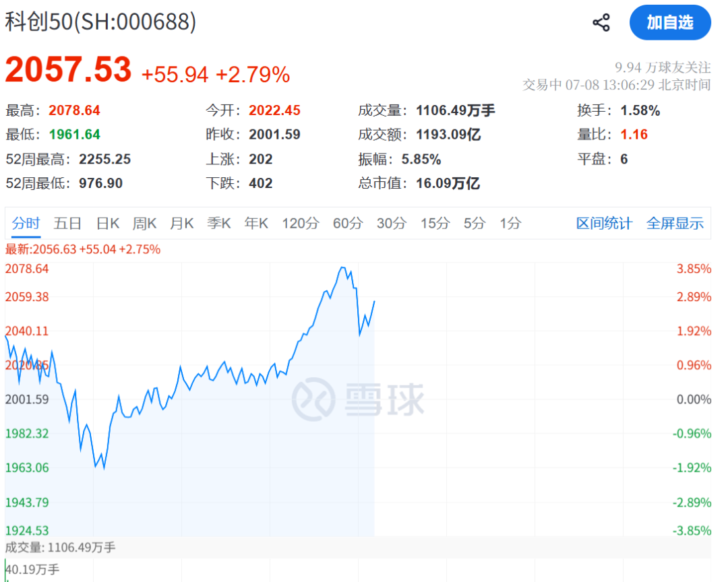
Task: Click the chart line's latest endpoint
Action: click(x=374, y=301)
